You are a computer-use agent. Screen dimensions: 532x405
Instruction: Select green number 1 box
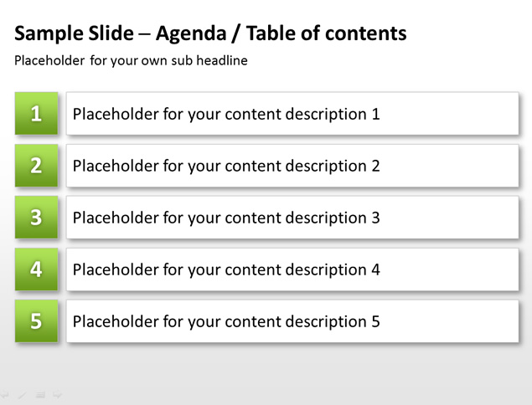(x=36, y=114)
